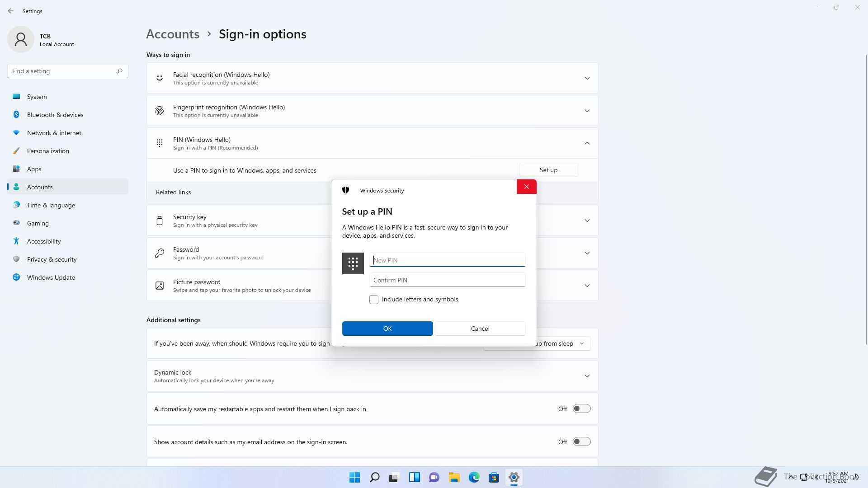
Task: Toggle show account details on sign-in switch
Action: (582, 441)
